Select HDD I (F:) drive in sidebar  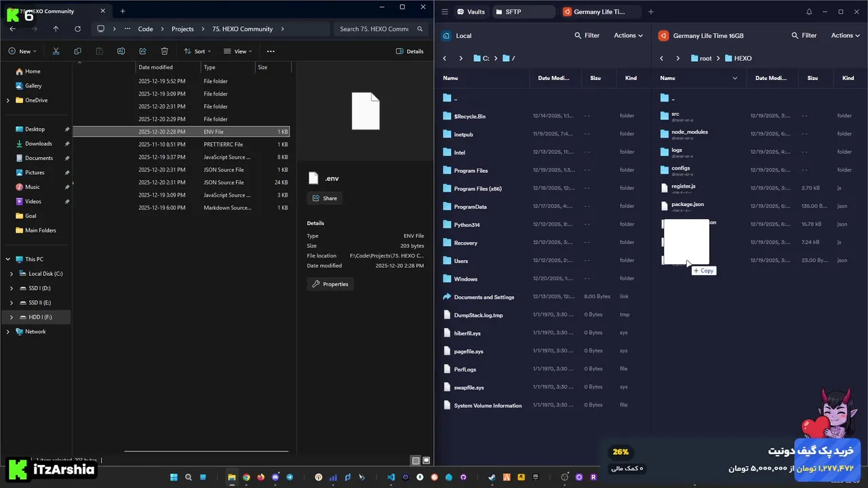tap(37, 317)
